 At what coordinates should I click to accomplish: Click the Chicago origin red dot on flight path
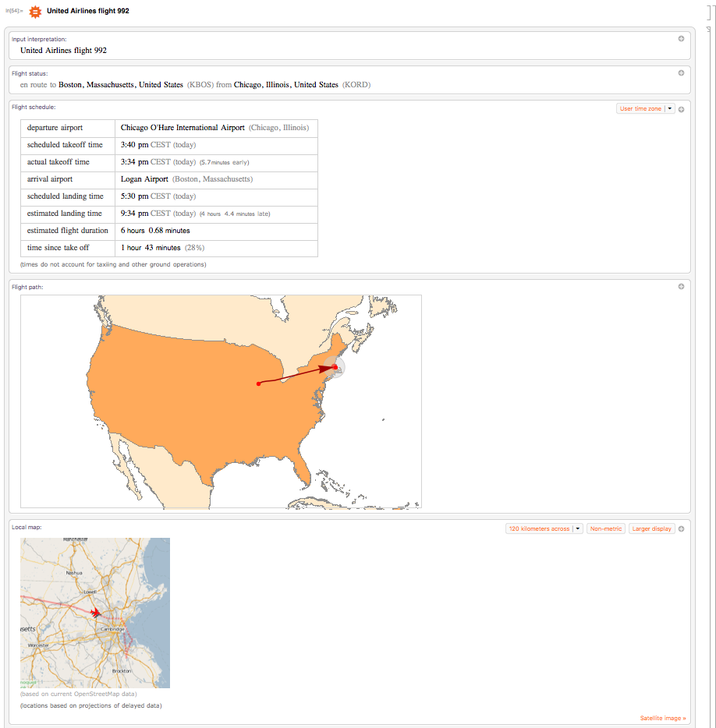pyautogui.click(x=258, y=383)
